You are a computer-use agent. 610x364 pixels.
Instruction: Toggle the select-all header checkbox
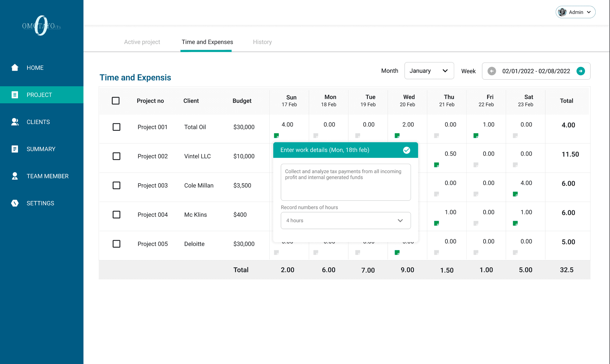116,101
